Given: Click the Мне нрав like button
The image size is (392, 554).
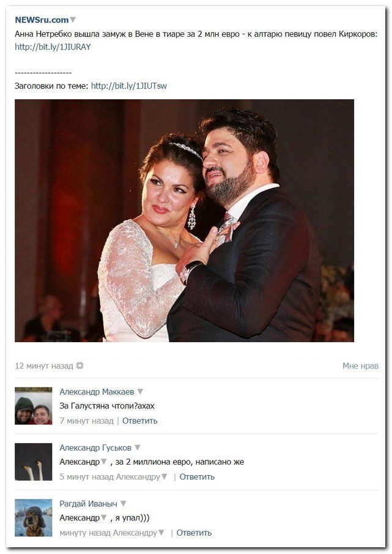Looking at the screenshot, I should (x=360, y=366).
